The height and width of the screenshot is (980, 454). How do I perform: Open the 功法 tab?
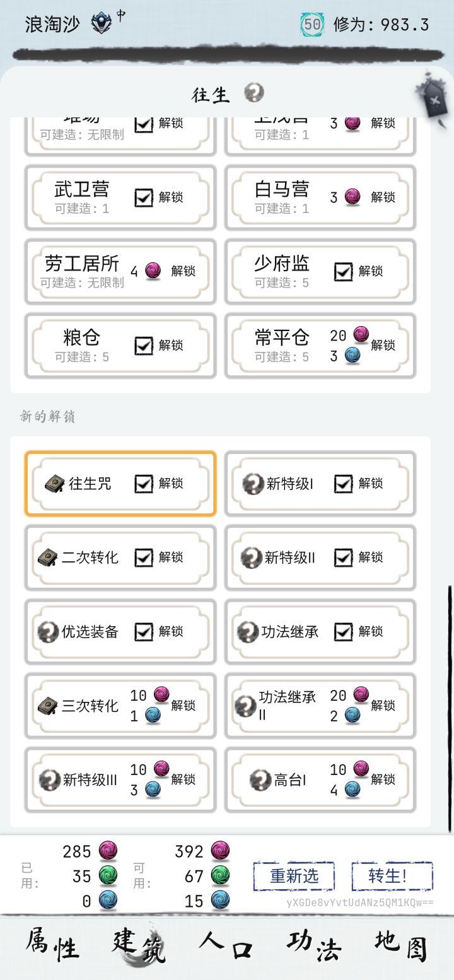(x=314, y=947)
